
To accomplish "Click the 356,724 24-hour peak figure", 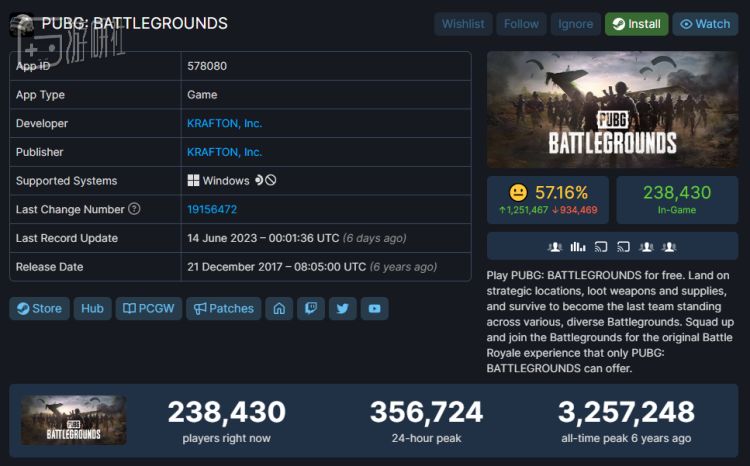I will [426, 412].
